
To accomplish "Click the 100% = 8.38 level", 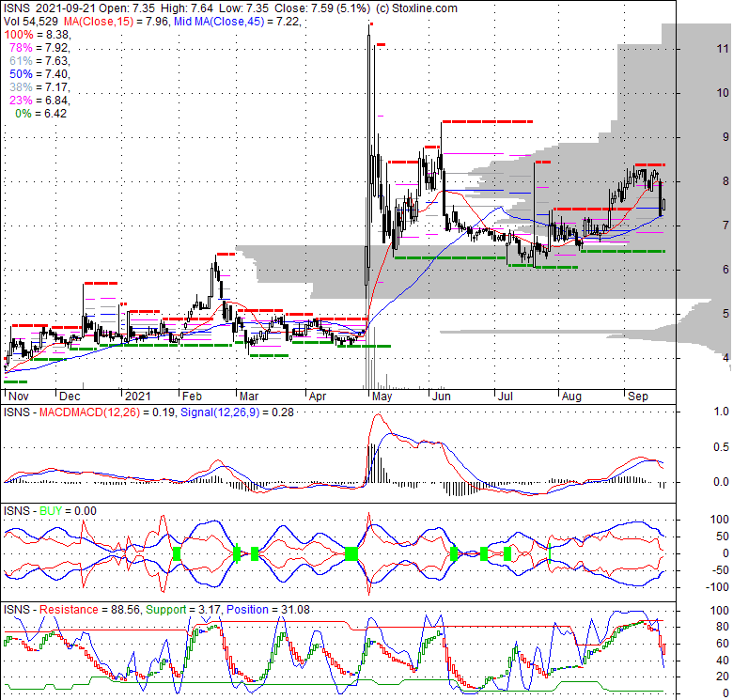I will pyautogui.click(x=37, y=35).
